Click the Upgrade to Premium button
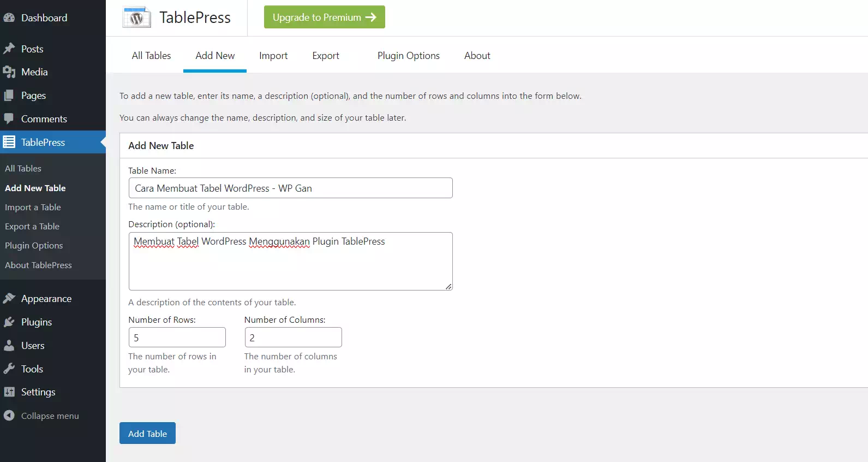The image size is (868, 462). [x=325, y=17]
